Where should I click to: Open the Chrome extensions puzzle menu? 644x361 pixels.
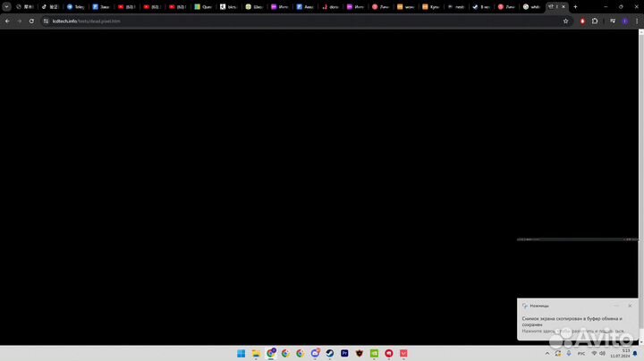(x=595, y=21)
